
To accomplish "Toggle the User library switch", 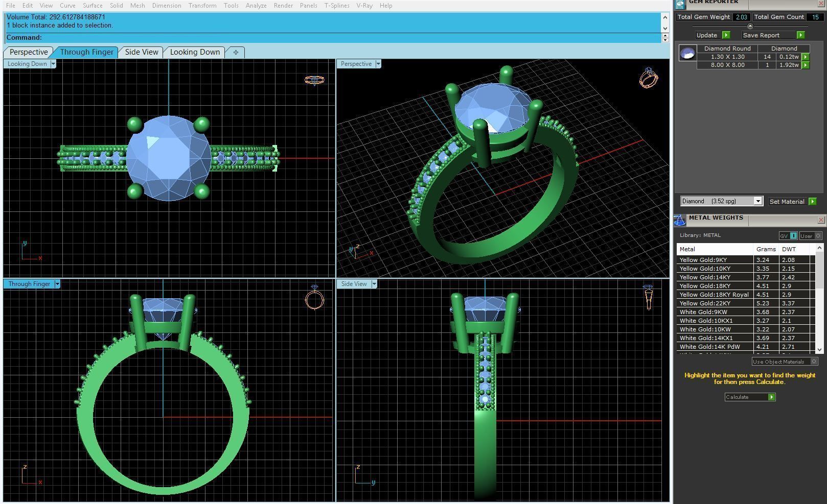I will [x=811, y=236].
